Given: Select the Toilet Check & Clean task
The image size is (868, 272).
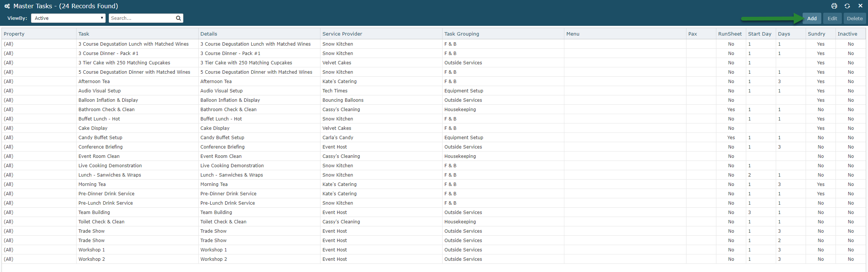Looking at the screenshot, I should pos(101,221).
